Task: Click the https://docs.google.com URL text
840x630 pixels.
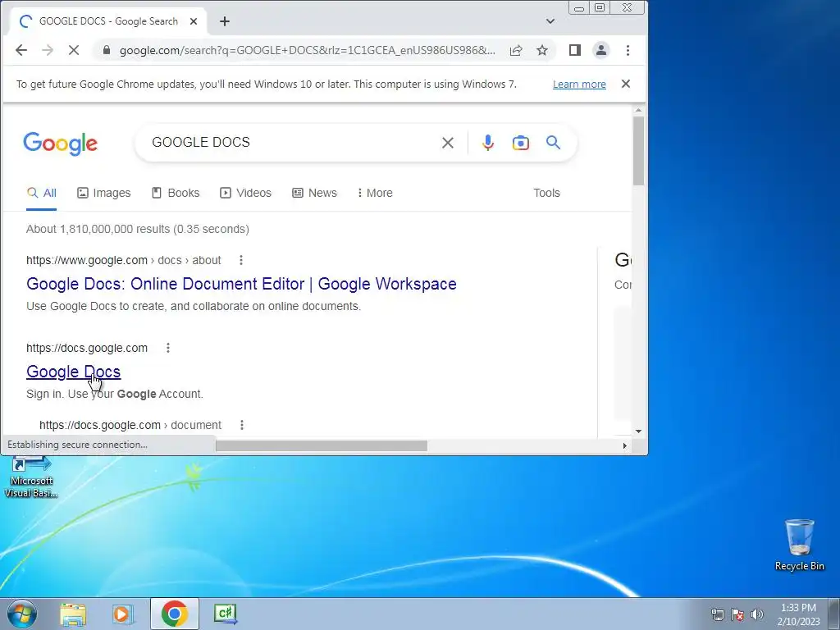Action: coord(87,348)
